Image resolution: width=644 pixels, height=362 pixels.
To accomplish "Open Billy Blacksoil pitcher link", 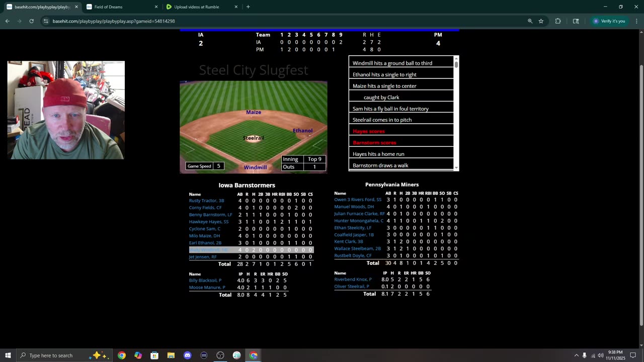I will (205, 281).
